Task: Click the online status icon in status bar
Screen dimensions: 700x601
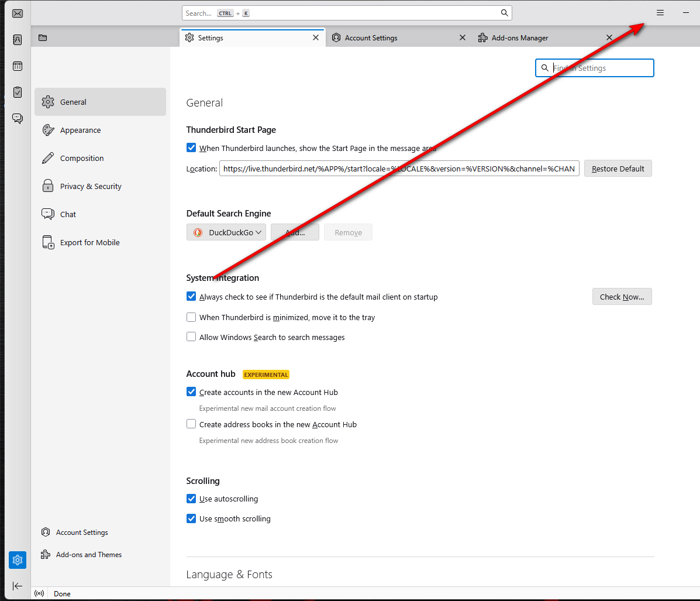Action: tap(39, 593)
